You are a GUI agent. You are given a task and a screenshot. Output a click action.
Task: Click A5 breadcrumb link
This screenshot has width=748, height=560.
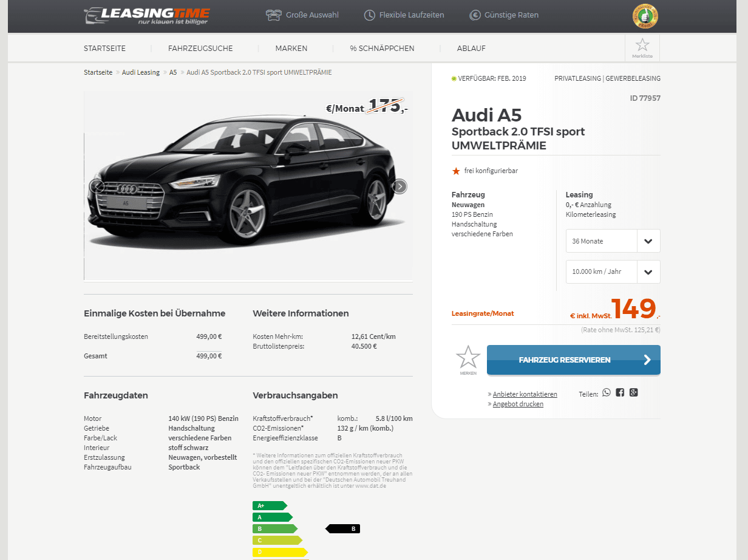pos(173,72)
